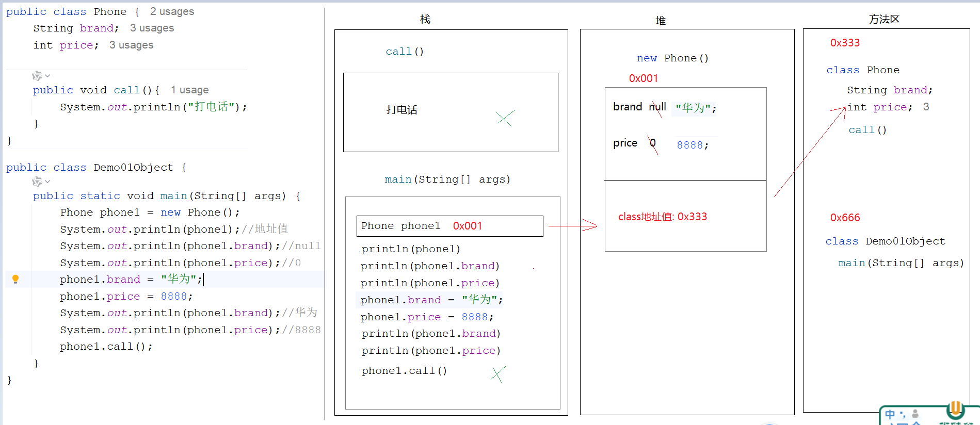Click the green cross mark in the 打电话 box

(505, 118)
